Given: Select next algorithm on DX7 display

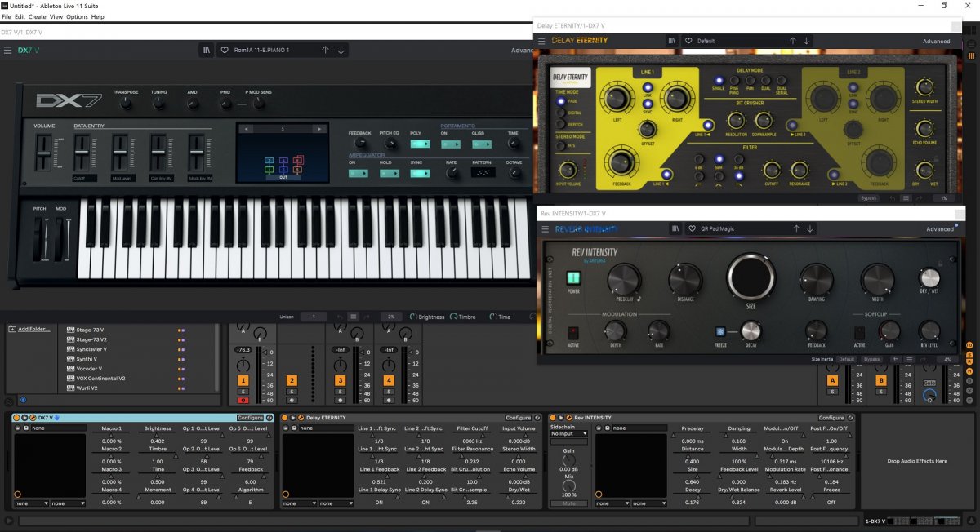Looking at the screenshot, I should coord(321,129).
